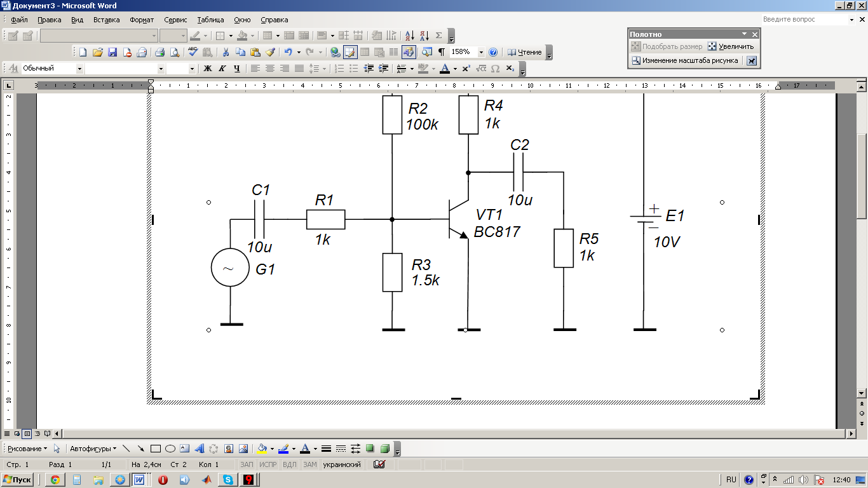This screenshot has height=488, width=868.
Task: Open the Правка menu
Action: click(50, 20)
